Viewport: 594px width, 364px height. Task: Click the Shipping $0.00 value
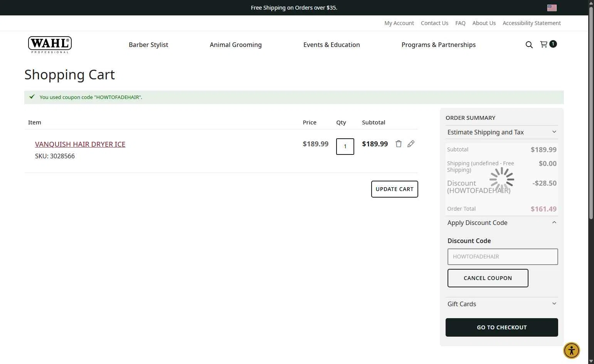(x=547, y=163)
